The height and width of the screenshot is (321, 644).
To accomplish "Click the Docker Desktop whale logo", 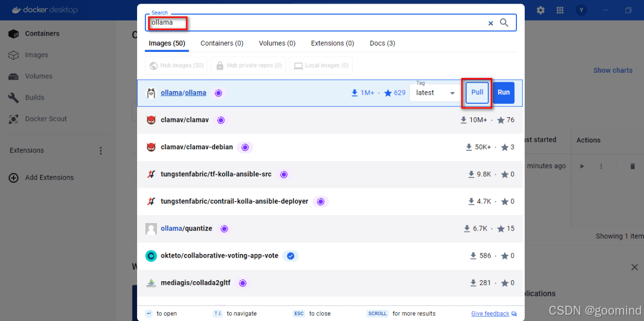I will 17,10.
